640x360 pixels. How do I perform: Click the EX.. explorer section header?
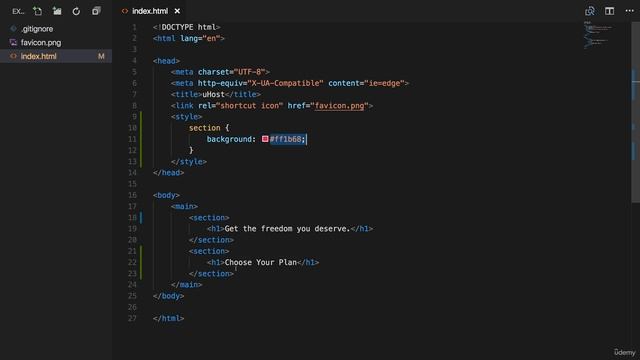click(x=18, y=11)
